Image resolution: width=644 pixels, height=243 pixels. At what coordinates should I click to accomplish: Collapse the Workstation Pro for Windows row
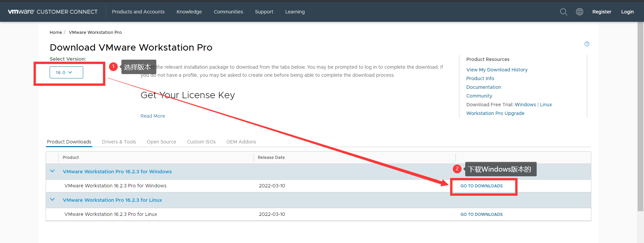[x=52, y=171]
